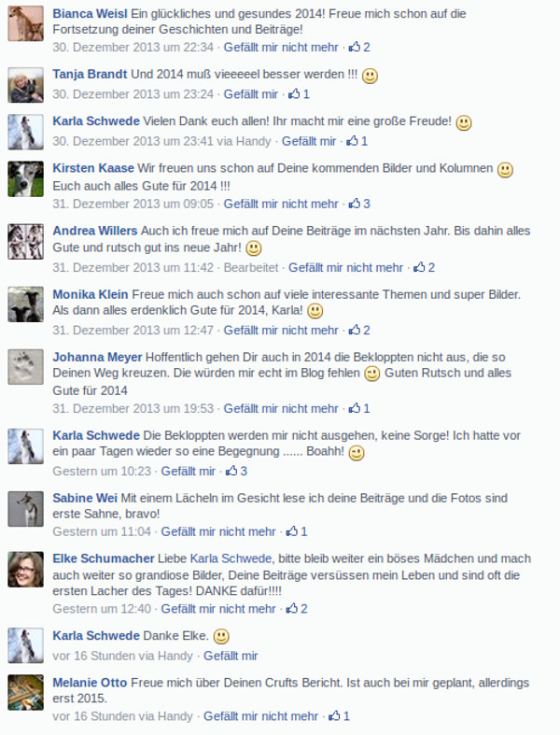Open likes thumb icon on Kirsten Kaase's comment
Viewport: 560px width, 735px height.
(359, 204)
